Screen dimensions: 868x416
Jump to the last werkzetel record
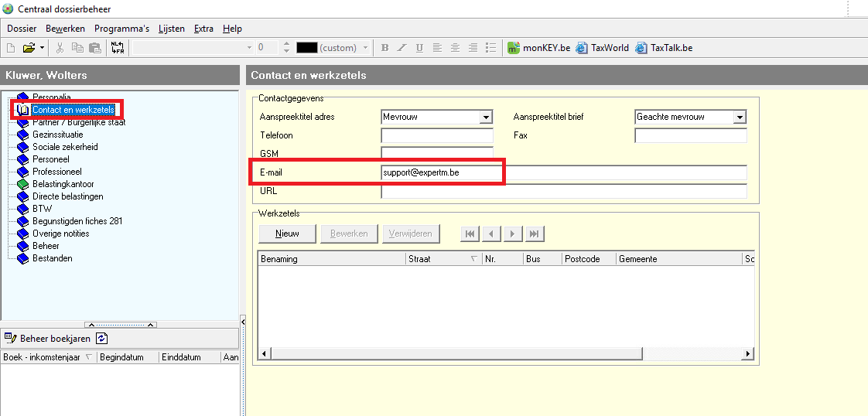[534, 234]
